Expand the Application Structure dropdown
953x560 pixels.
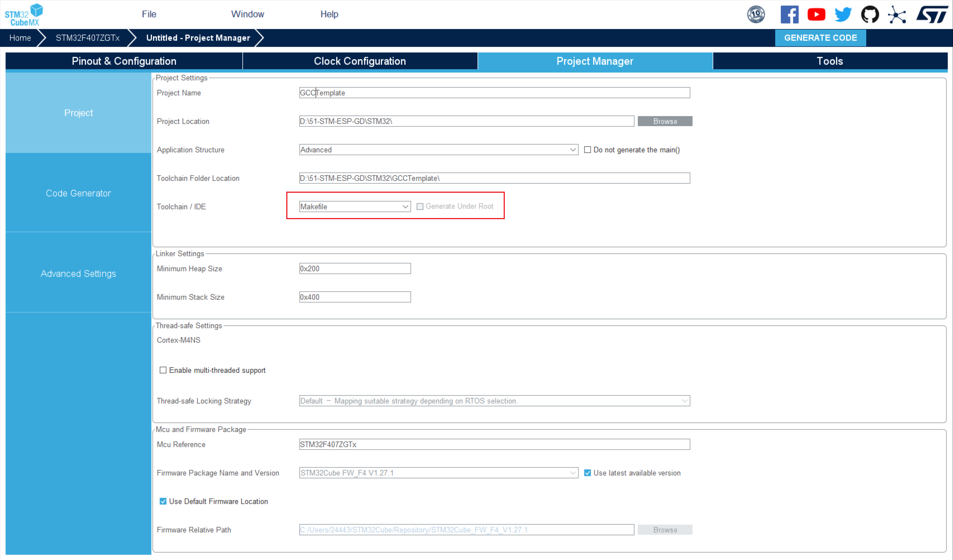click(x=438, y=150)
